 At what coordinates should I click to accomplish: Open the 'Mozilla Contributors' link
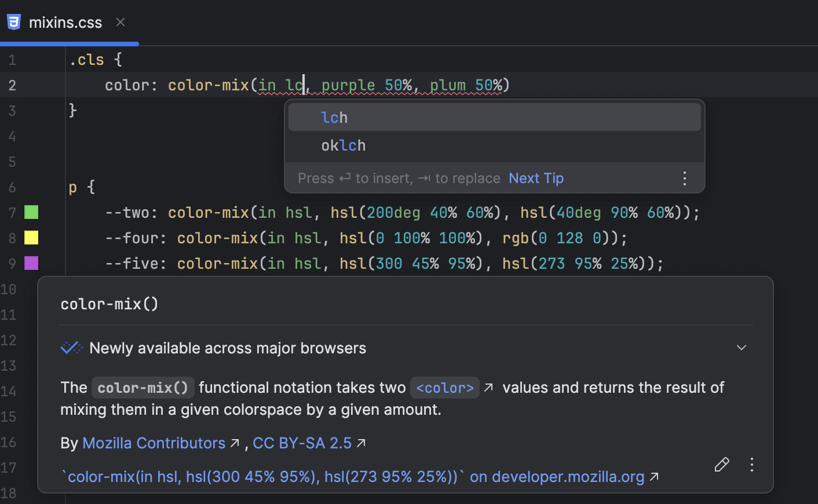(154, 443)
